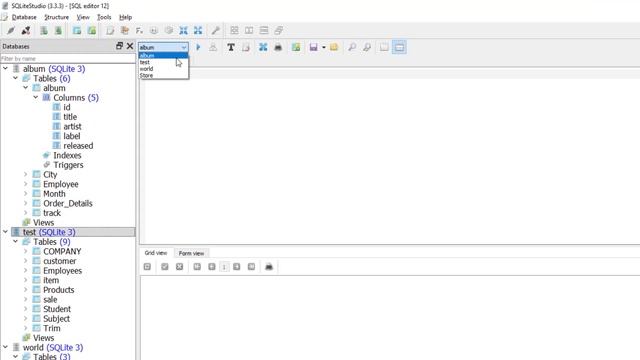Select test in the database dropdown list
Screen dimensions: 640x360
(x=163, y=62)
